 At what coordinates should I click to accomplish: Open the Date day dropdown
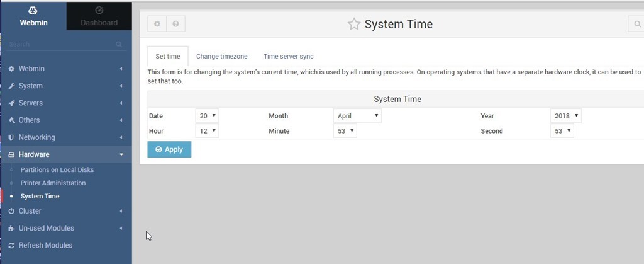(208, 116)
